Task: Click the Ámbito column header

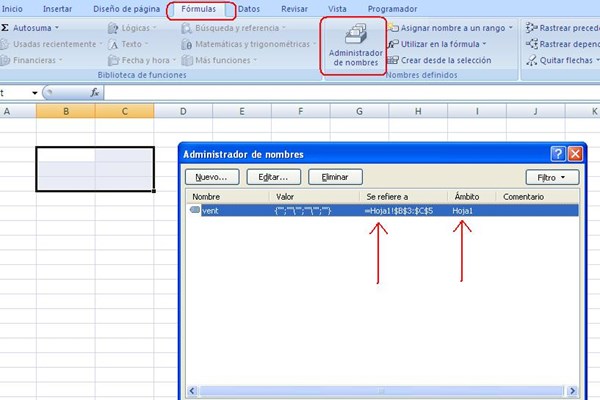Action: pos(471,197)
